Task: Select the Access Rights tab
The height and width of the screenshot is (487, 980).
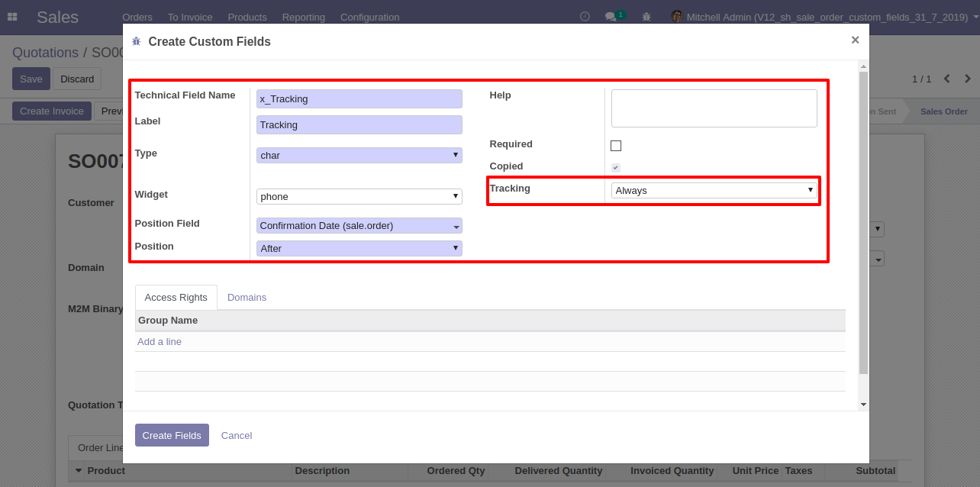Action: coord(176,297)
